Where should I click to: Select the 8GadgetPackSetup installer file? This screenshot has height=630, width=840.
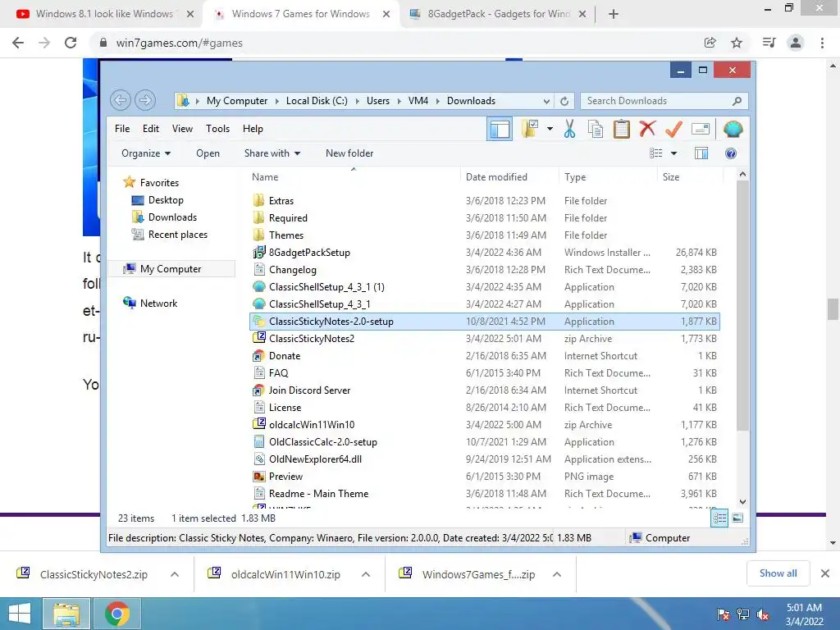point(484,253)
